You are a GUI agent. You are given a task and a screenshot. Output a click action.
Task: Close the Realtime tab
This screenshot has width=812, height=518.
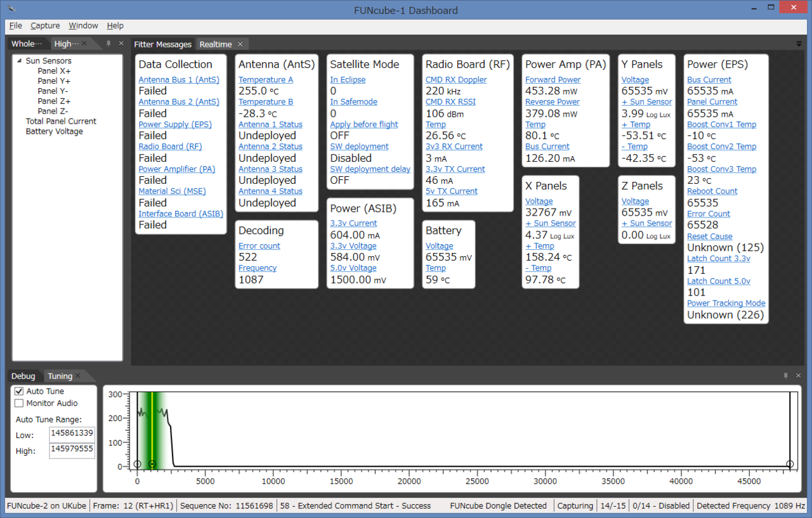click(x=240, y=44)
